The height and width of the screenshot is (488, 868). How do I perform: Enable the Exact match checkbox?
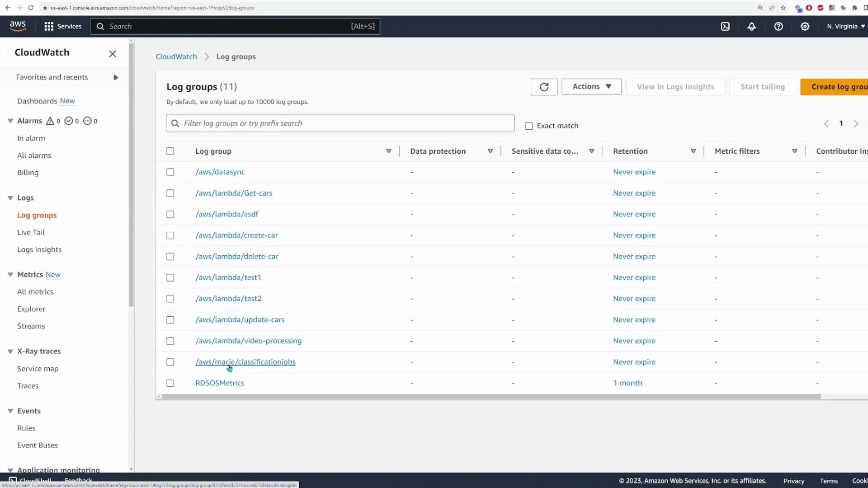coord(529,126)
